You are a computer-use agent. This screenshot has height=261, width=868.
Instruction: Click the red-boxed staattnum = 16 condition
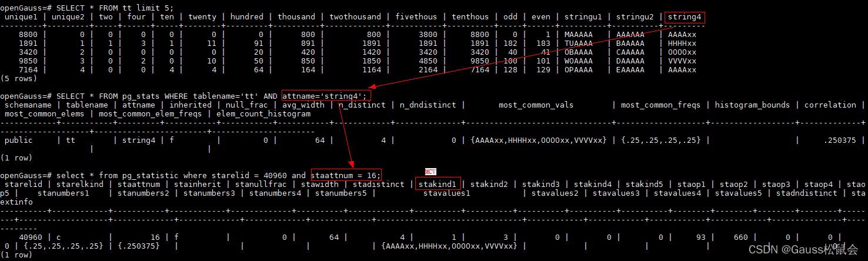[346, 175]
